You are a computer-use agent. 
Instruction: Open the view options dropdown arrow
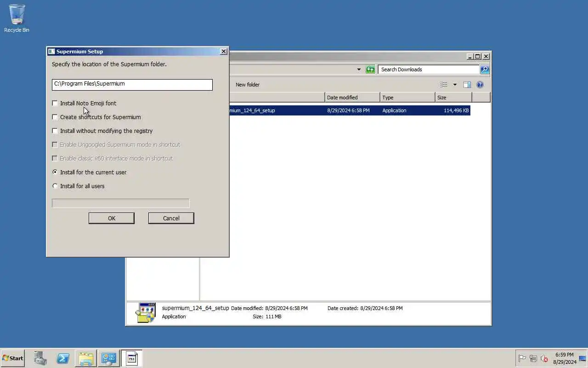(455, 85)
